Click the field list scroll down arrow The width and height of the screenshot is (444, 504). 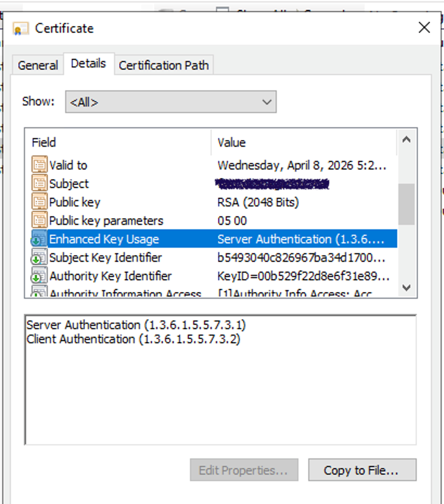click(407, 287)
